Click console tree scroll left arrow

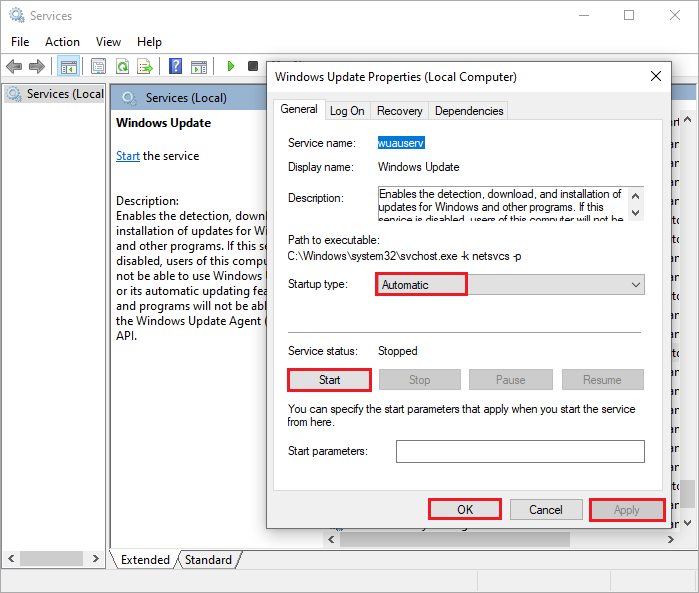pyautogui.click(x=11, y=558)
